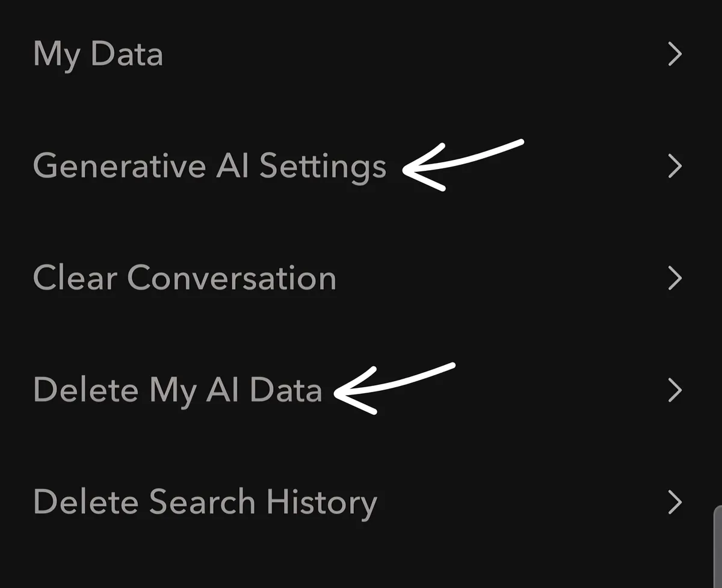This screenshot has width=722, height=588.
Task: Choose Delete Search History
Action: (205, 502)
